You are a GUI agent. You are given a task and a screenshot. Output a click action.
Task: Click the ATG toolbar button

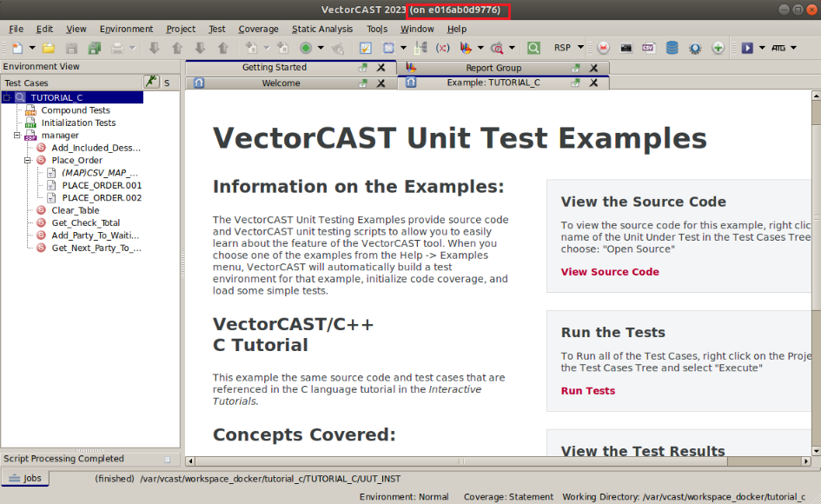coord(778,48)
